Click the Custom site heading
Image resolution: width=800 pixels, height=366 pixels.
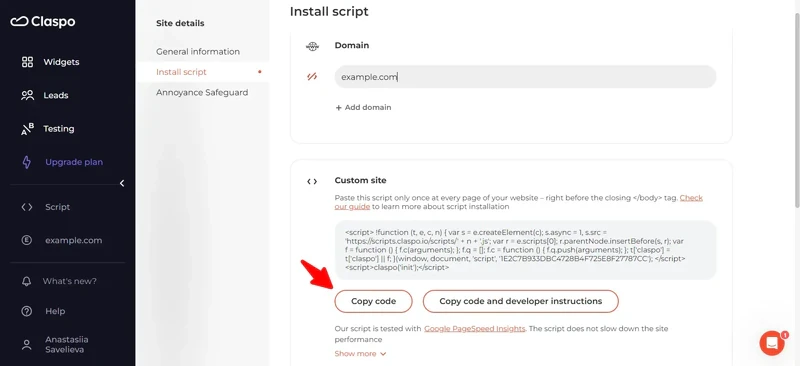361,180
